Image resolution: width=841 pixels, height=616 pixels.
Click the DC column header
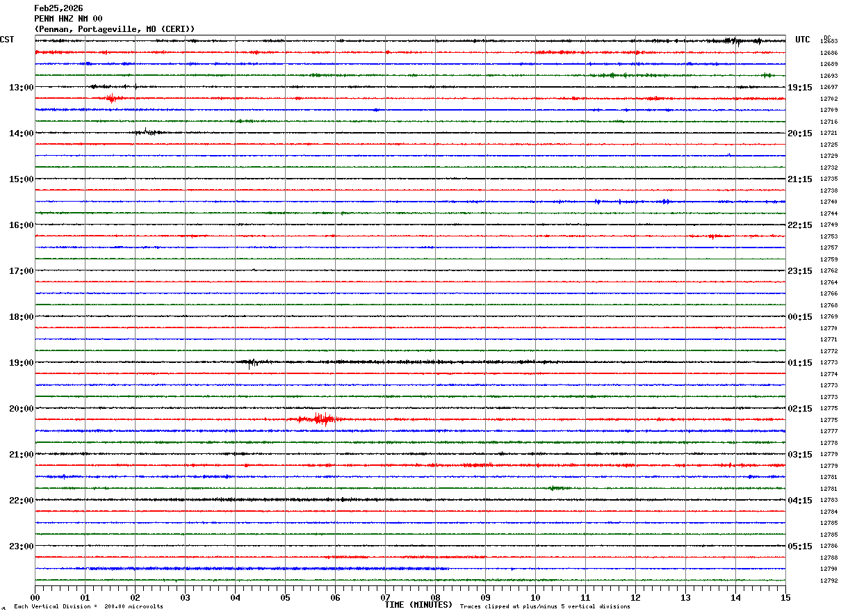pos(827,38)
